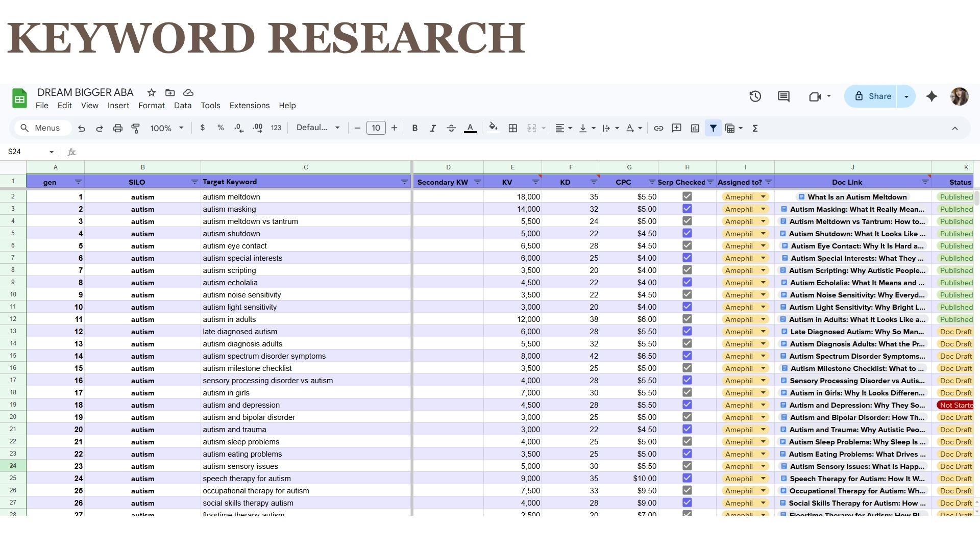Expand the font family Default dropdown
This screenshot has height=551, width=980.
click(x=317, y=128)
